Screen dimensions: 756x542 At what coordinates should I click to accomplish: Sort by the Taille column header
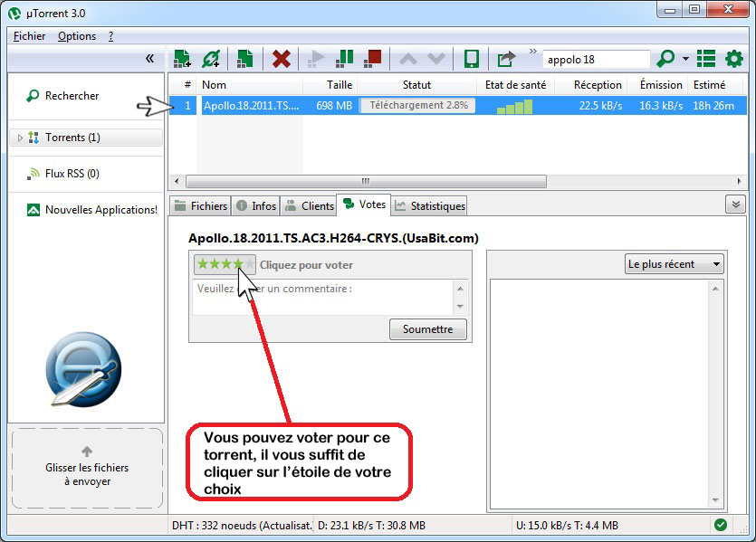pyautogui.click(x=330, y=85)
